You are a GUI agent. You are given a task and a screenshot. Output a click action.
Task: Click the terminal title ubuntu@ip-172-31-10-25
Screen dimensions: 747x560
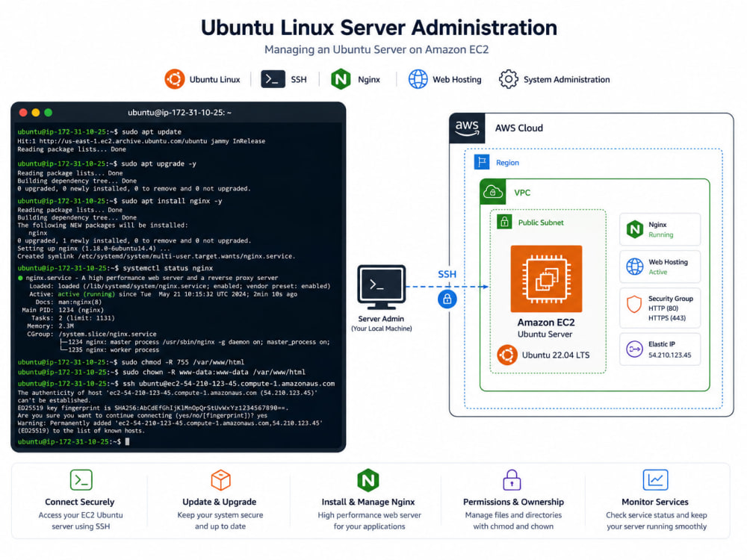coord(179,113)
